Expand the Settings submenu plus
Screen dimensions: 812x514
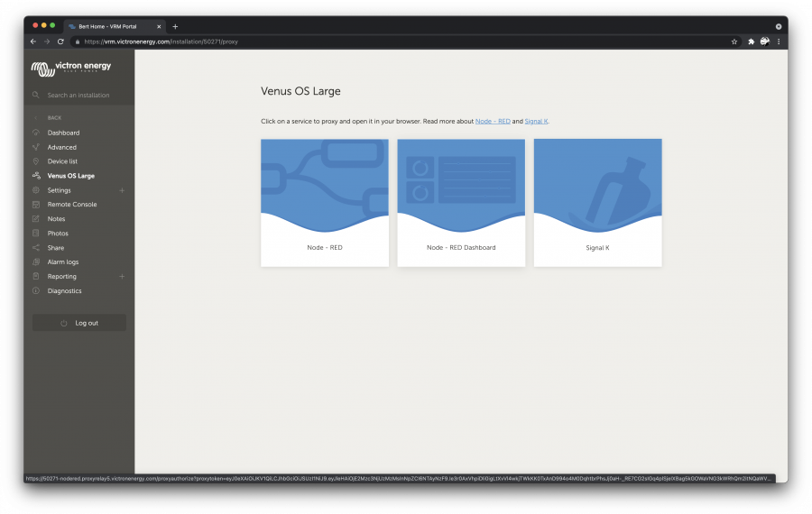pos(122,190)
